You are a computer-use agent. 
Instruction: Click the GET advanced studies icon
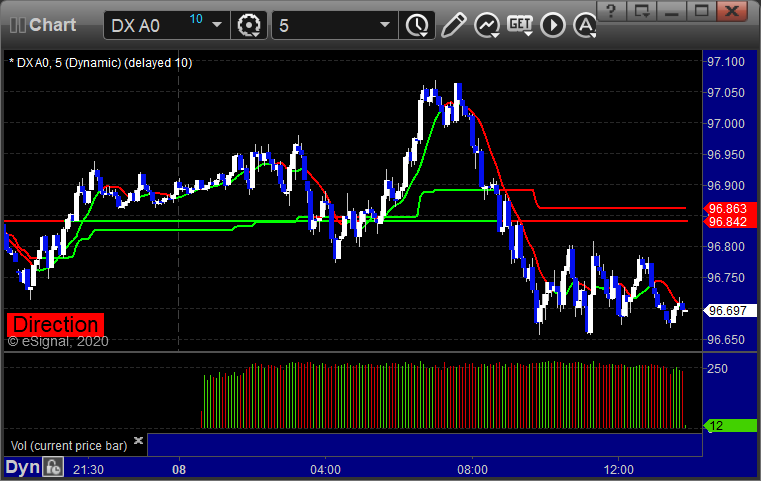(520, 25)
